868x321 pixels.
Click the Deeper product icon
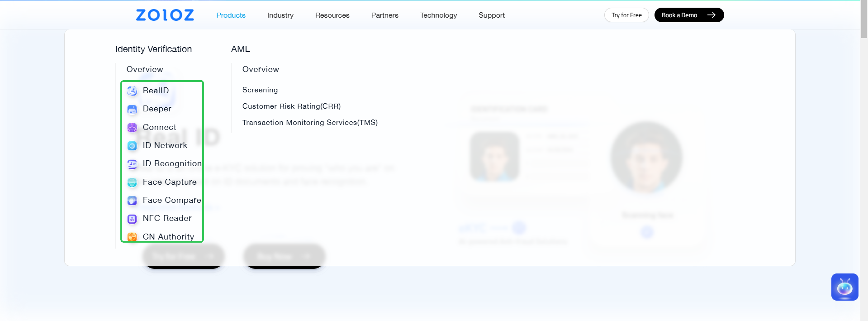tap(132, 109)
